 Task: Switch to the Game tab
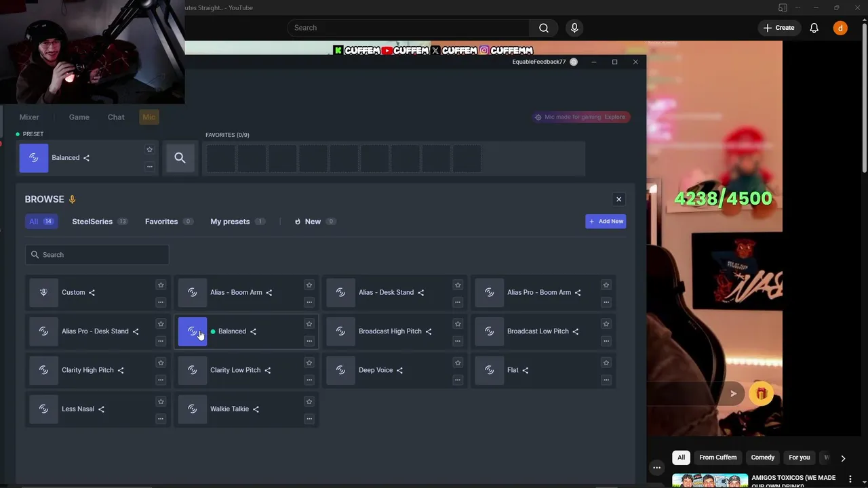coord(79,117)
